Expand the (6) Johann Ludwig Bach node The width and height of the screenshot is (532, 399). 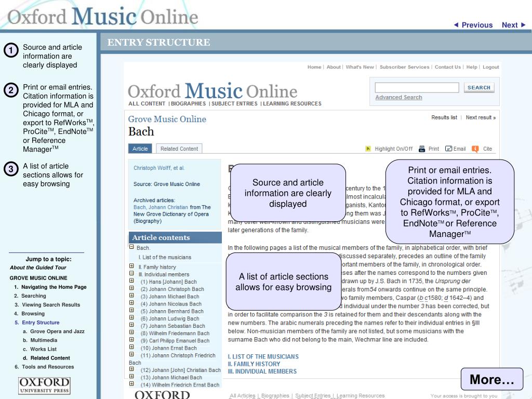point(131,317)
